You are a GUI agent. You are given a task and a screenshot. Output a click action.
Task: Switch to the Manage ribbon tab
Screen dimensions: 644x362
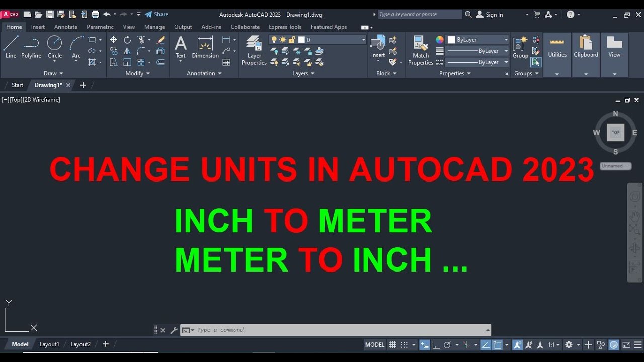pyautogui.click(x=154, y=27)
